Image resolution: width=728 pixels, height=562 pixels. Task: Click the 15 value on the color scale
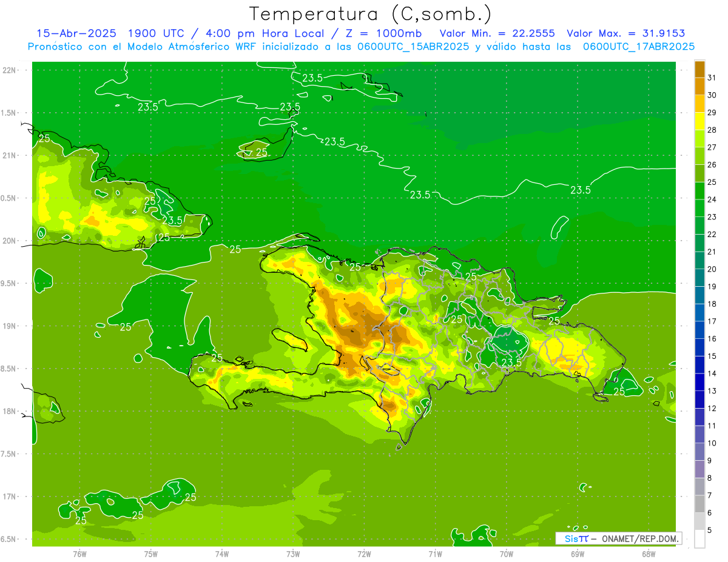point(712,356)
